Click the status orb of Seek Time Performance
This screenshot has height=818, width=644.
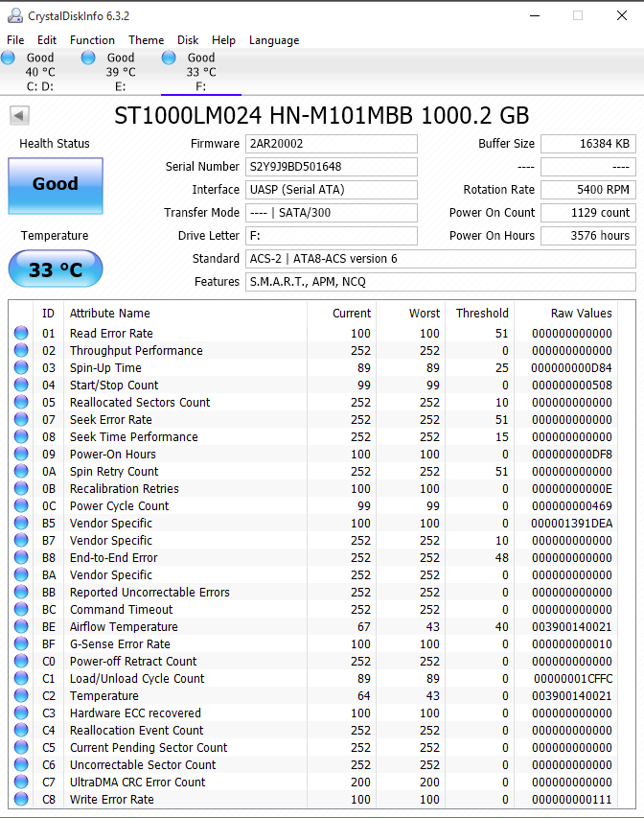point(21,436)
